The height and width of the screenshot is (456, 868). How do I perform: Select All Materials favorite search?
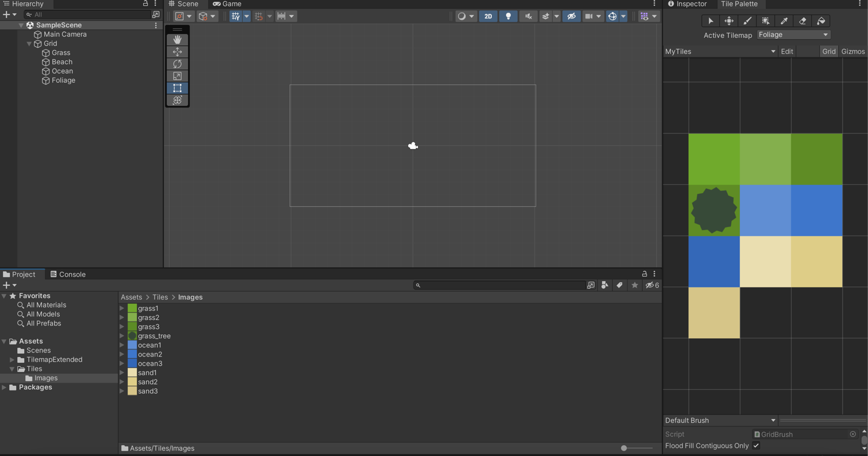click(x=46, y=305)
